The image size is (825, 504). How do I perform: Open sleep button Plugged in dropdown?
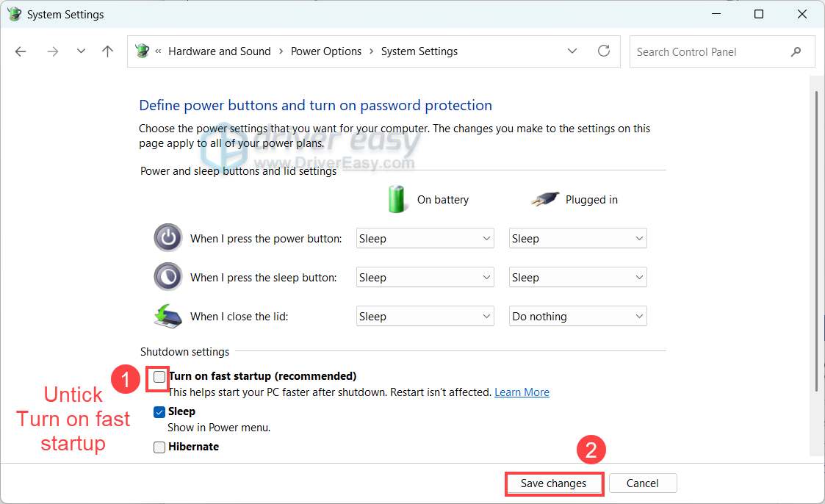click(x=577, y=277)
